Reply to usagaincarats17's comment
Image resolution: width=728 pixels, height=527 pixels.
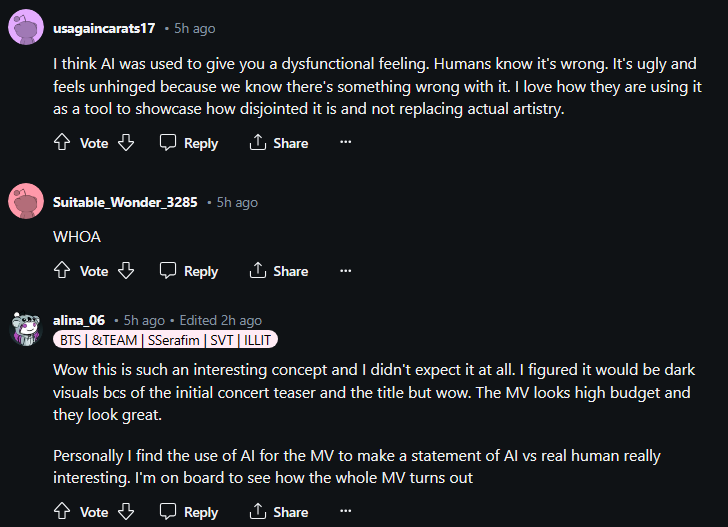point(189,143)
